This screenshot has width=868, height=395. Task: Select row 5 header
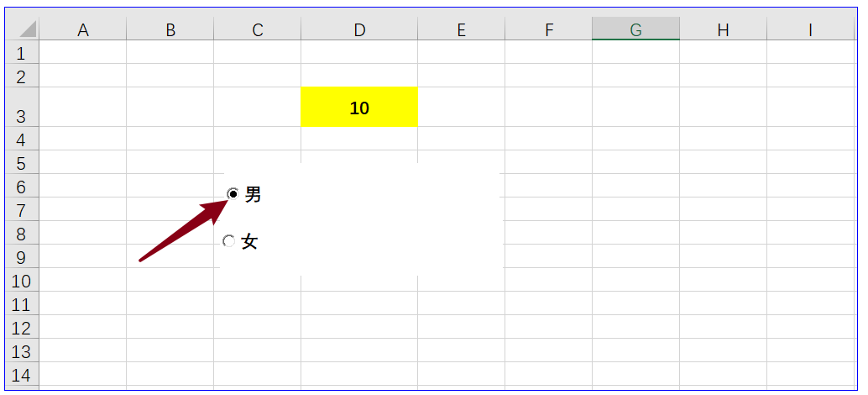(x=24, y=161)
